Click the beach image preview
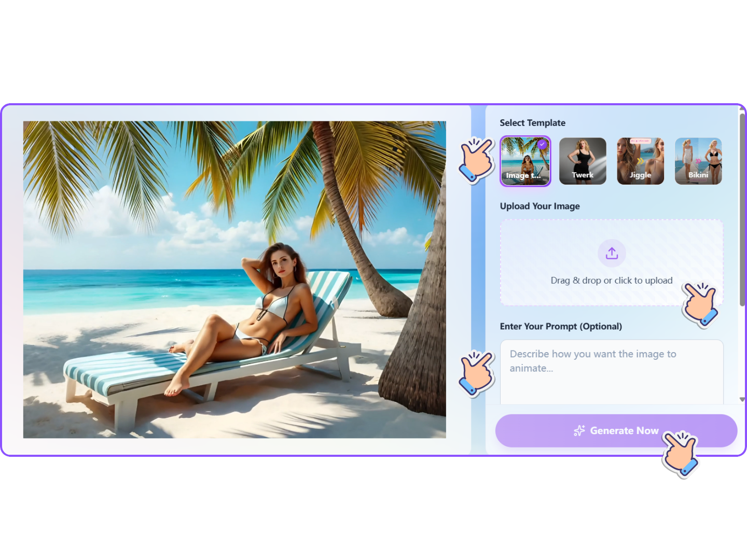 (234, 280)
